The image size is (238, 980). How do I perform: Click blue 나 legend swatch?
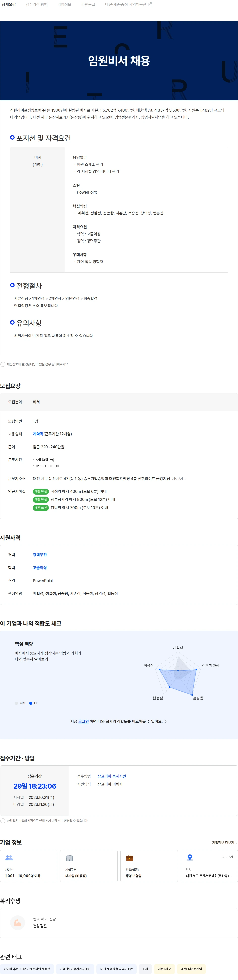(31, 703)
